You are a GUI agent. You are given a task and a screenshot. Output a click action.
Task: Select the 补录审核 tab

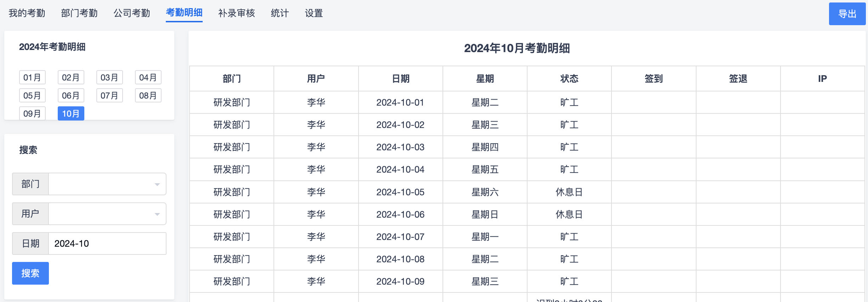pyautogui.click(x=237, y=13)
